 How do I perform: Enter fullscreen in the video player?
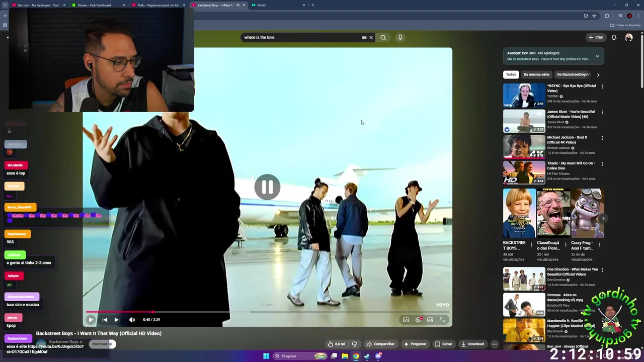(x=442, y=320)
